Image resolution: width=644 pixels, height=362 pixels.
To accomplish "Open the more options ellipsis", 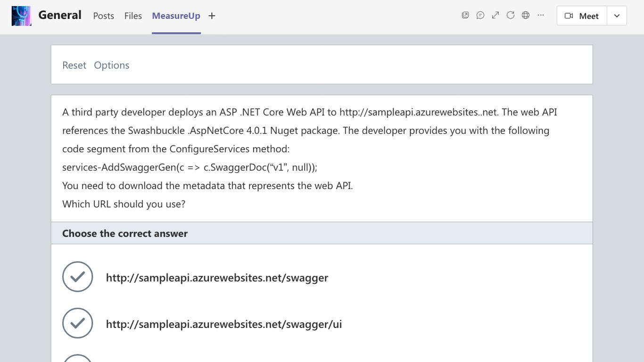I will [541, 16].
